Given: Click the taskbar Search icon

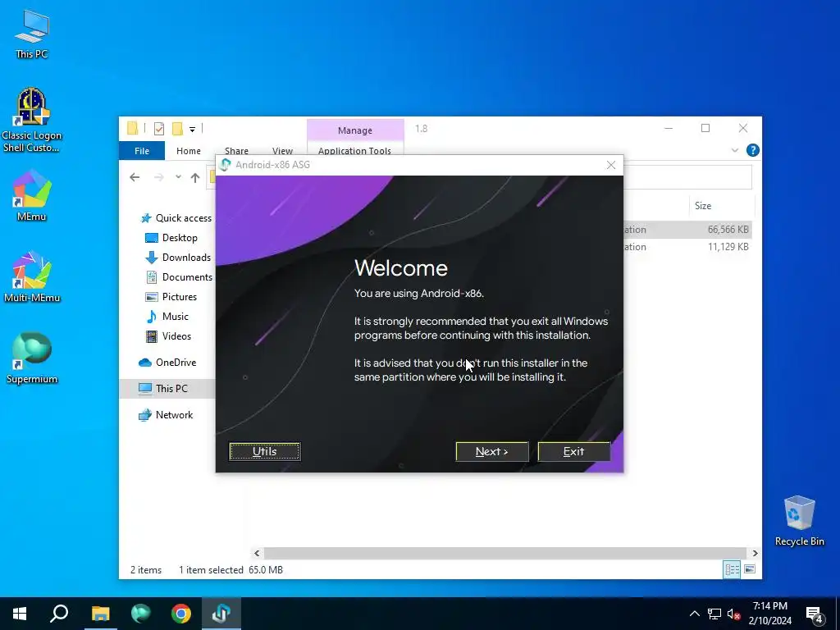Looking at the screenshot, I should pos(59,614).
